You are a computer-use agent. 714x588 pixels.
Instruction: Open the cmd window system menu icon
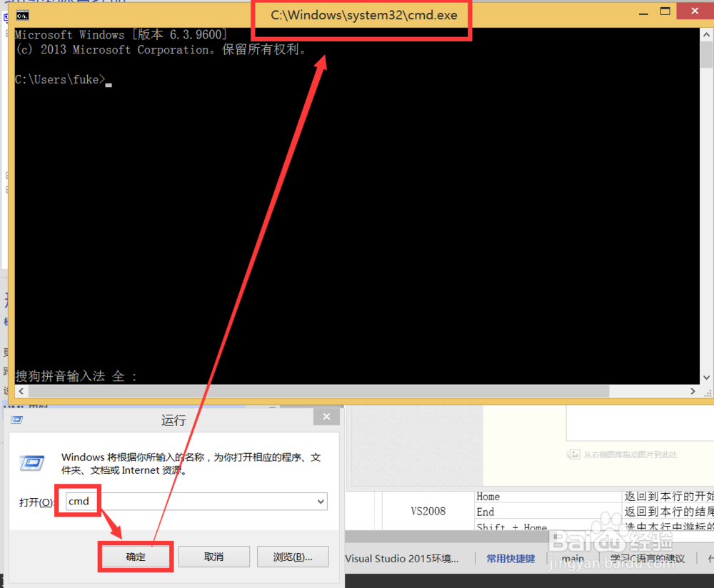tap(22, 16)
